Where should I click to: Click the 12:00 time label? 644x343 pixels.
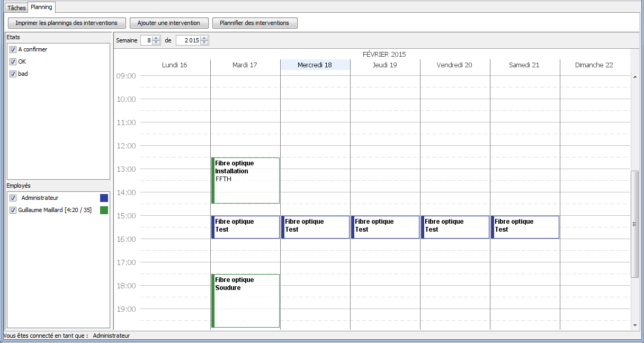126,146
